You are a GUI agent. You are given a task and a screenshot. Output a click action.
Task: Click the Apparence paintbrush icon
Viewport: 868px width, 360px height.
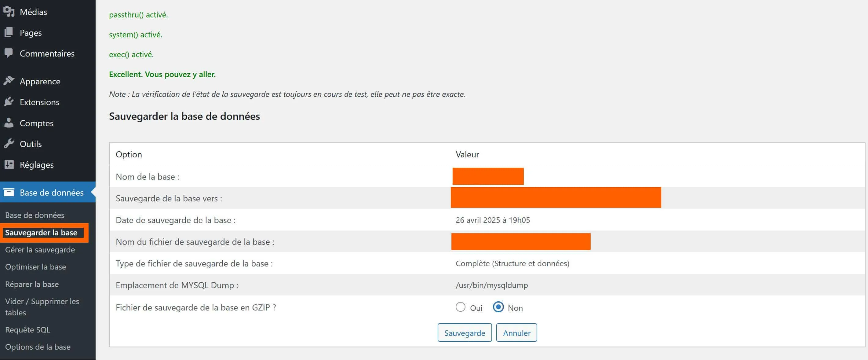9,81
